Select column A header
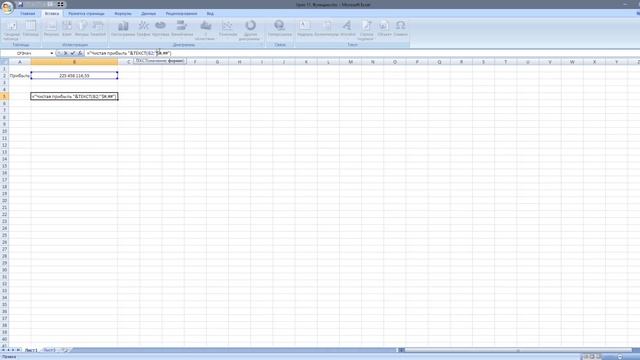Viewport: 640px width, 360px height. [x=20, y=62]
